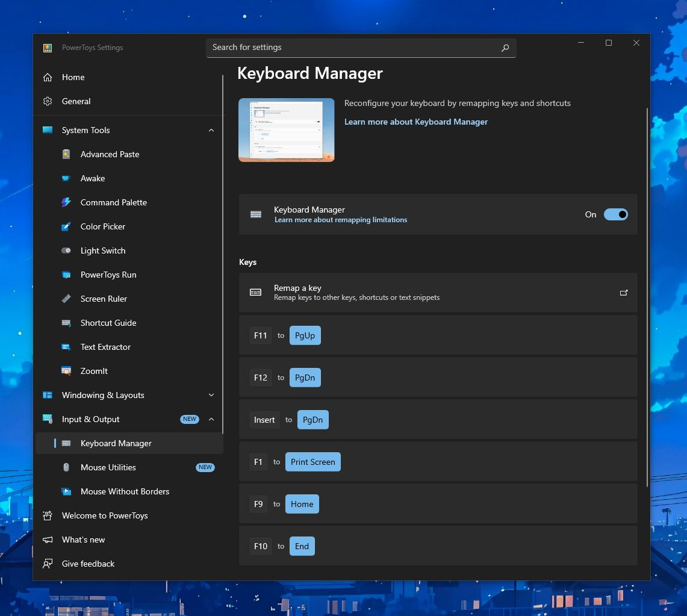Click the PowerToys logo in title bar
The height and width of the screenshot is (616, 687).
click(48, 48)
